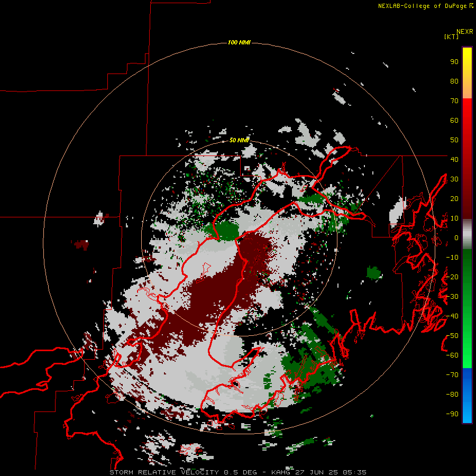Click the -90 scale value
The image size is (476, 476).
[452, 414]
